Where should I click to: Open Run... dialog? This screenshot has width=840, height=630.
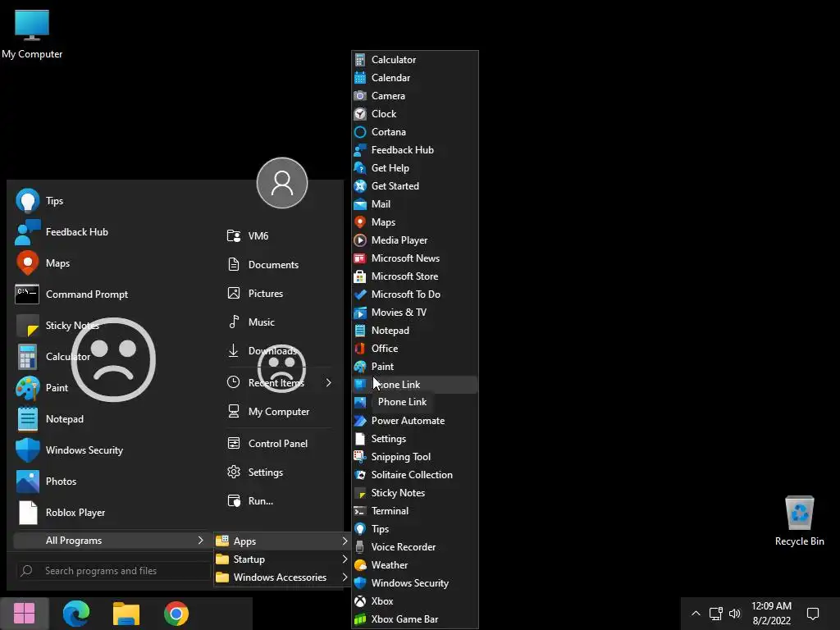point(280,501)
